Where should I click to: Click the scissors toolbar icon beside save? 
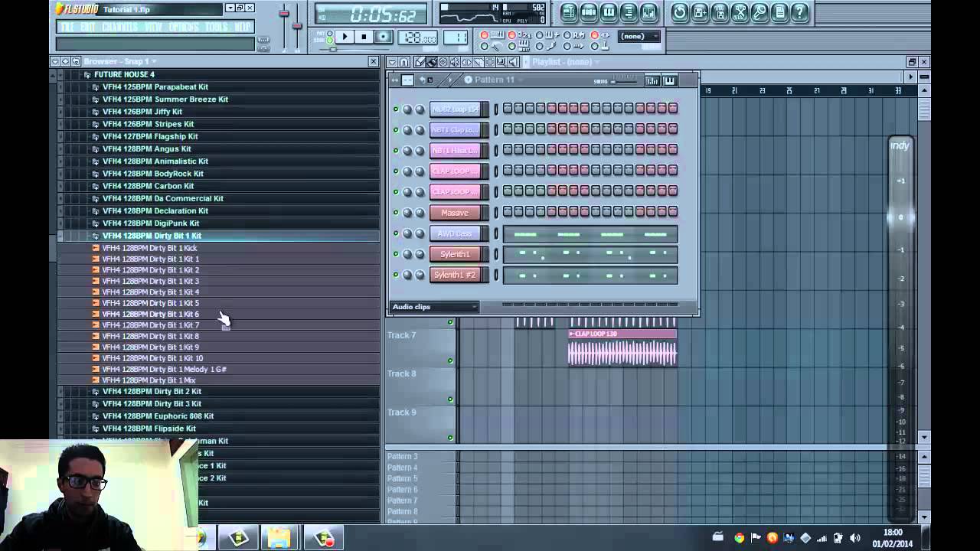coord(740,12)
